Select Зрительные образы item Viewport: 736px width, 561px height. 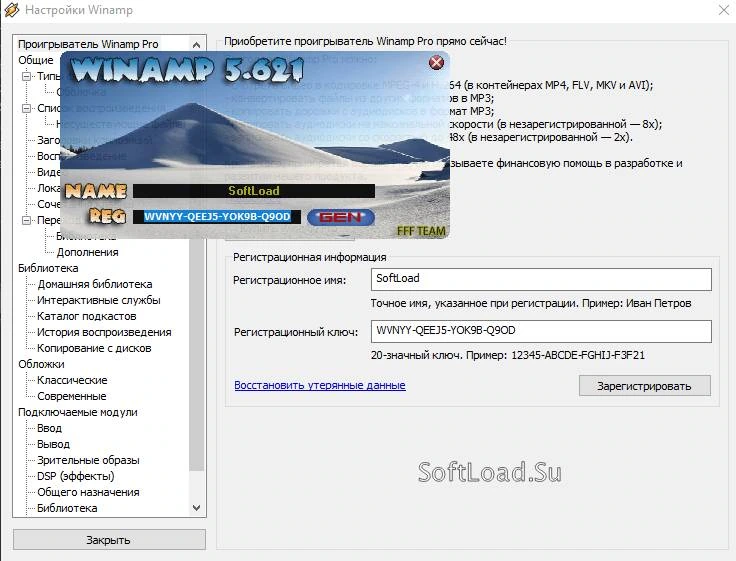point(88,460)
